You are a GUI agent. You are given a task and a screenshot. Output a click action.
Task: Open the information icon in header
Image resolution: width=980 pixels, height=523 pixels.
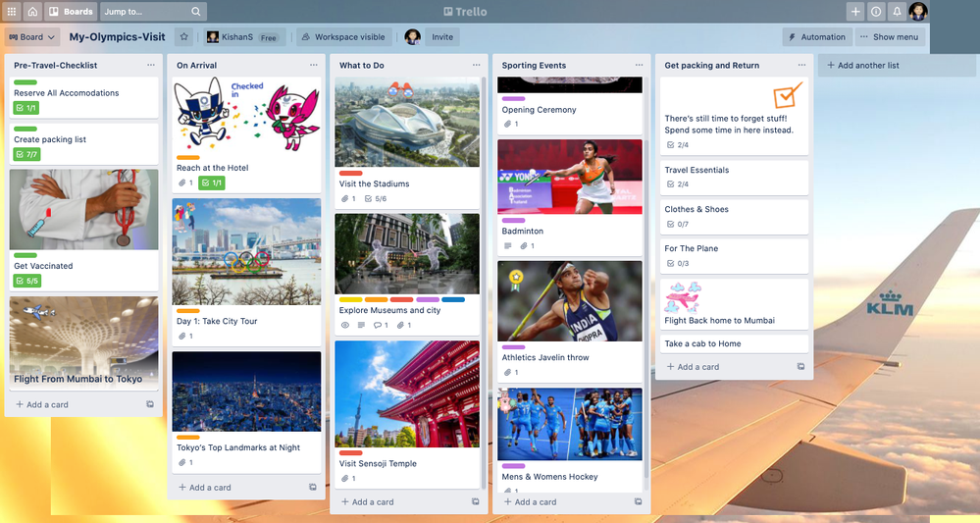tap(876, 11)
